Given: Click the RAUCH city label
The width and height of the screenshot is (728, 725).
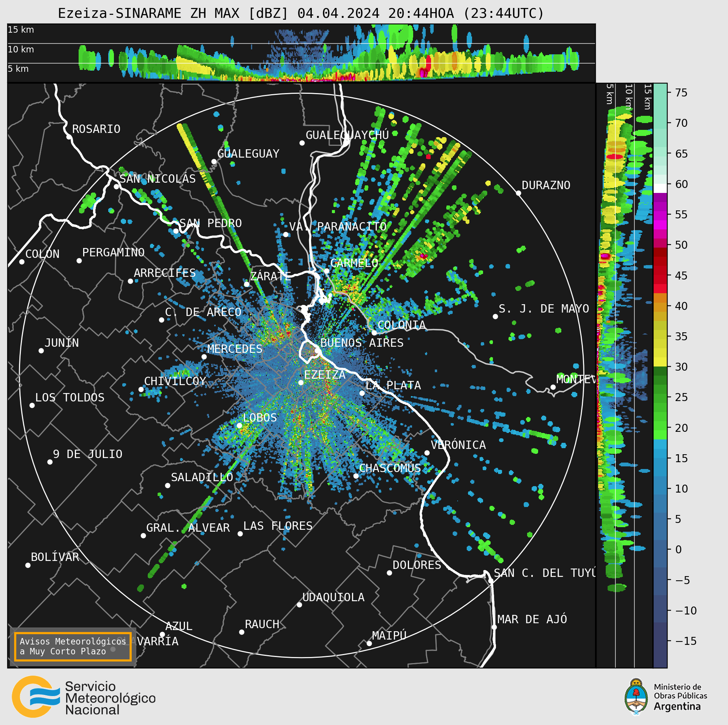Looking at the screenshot, I should click(262, 624).
